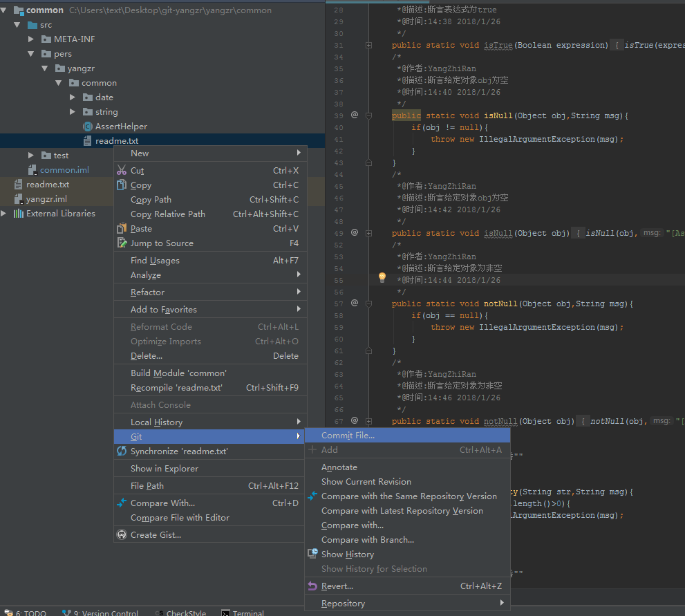
Task: Click the Create Gist GitHub icon
Action: coord(122,534)
